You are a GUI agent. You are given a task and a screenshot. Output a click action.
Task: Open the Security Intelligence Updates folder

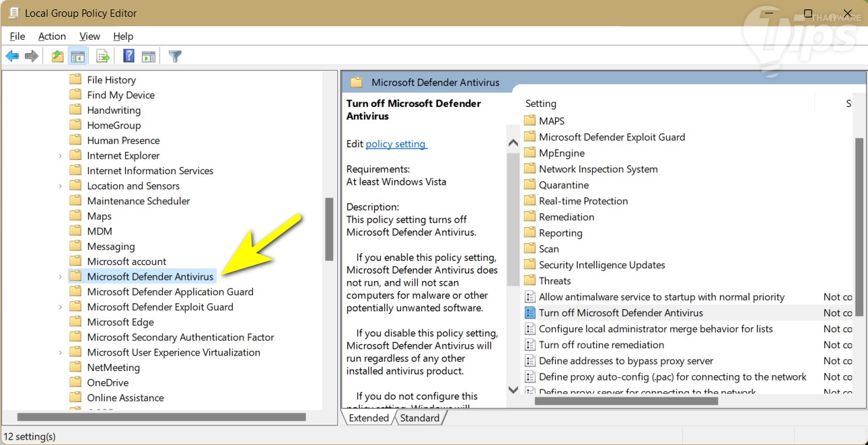pyautogui.click(x=602, y=265)
